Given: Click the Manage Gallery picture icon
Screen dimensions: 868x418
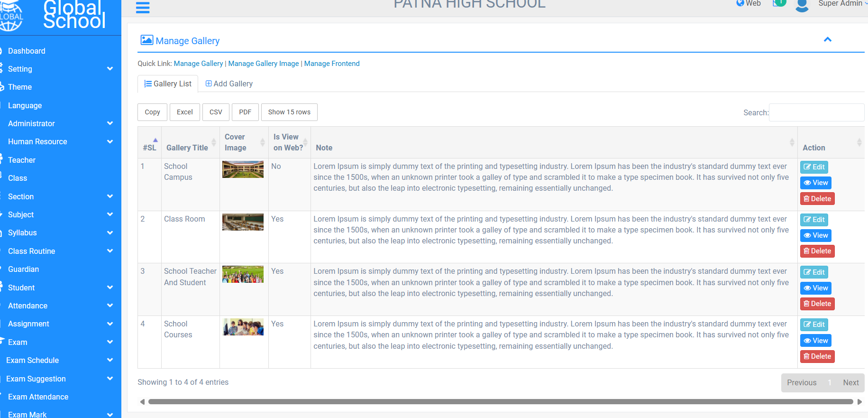Looking at the screenshot, I should coord(147,40).
